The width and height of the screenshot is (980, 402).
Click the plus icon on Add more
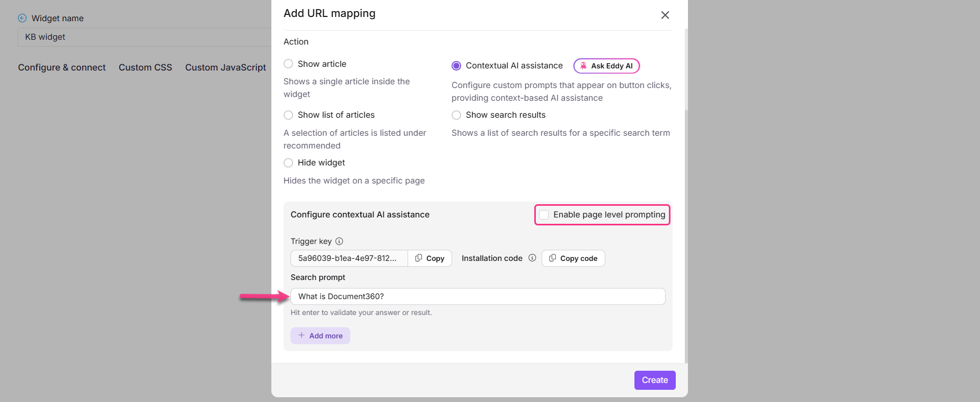pos(301,335)
